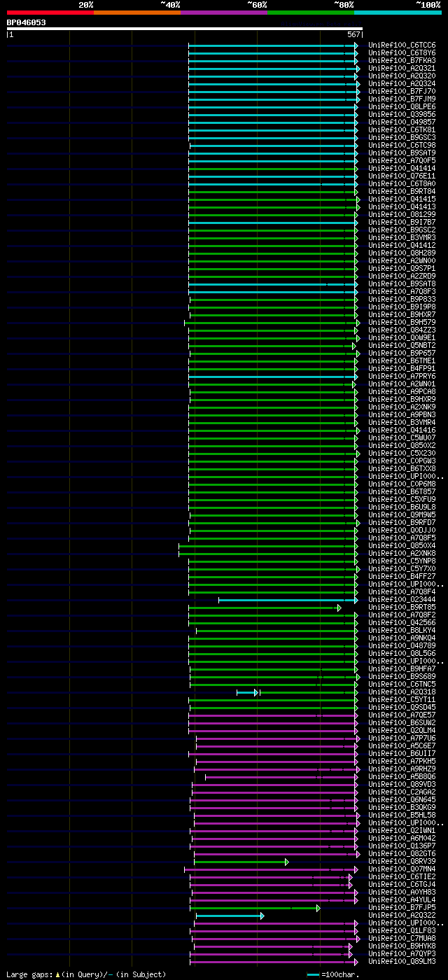Select hit label UniRef100_B6UII7
The height and width of the screenshot is (980, 448).
point(402,754)
